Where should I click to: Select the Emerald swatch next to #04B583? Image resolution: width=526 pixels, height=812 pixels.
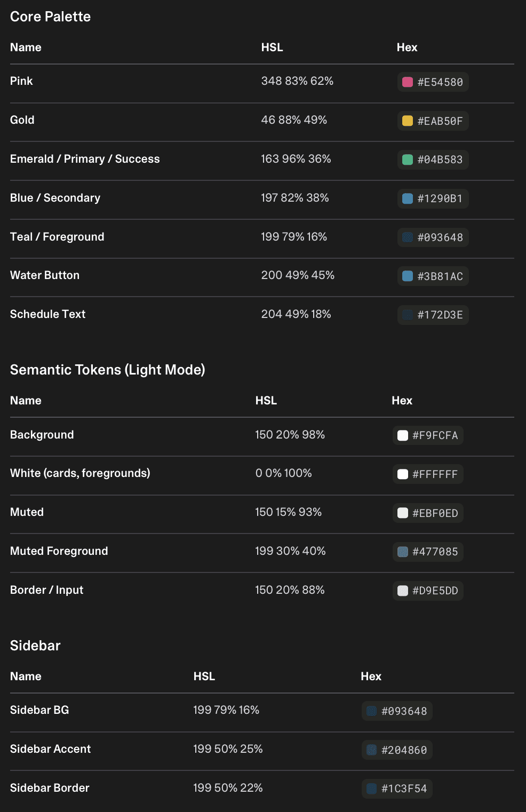[408, 160]
